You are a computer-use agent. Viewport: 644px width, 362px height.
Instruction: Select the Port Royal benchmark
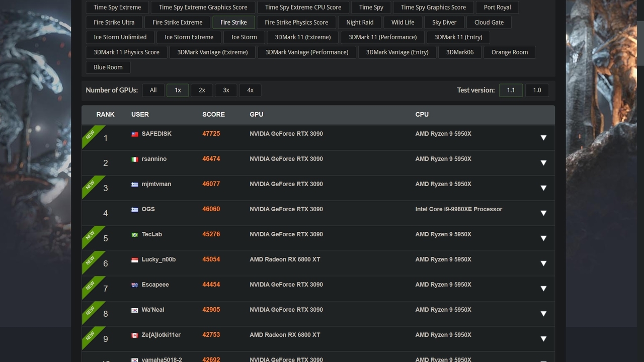(498, 8)
